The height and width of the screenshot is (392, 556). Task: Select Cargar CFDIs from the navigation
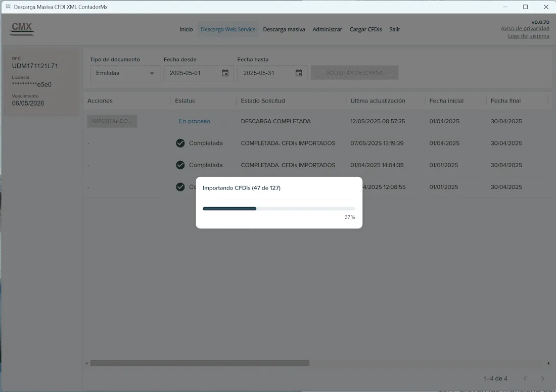click(365, 29)
